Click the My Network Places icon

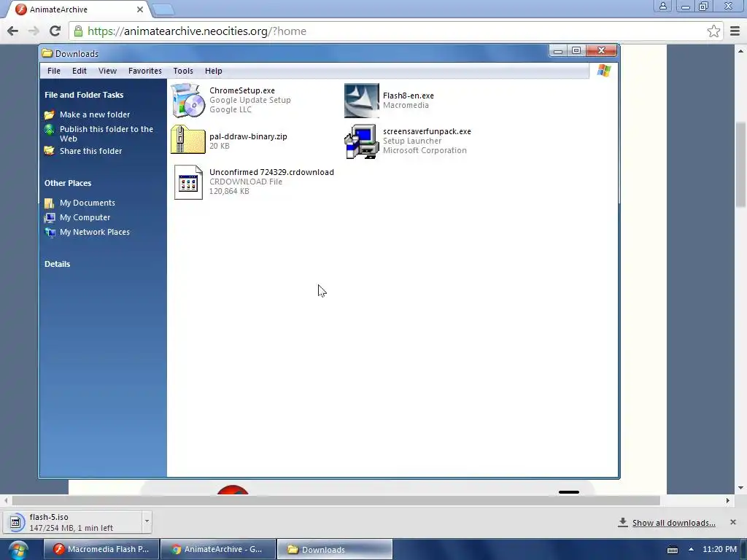pos(50,233)
